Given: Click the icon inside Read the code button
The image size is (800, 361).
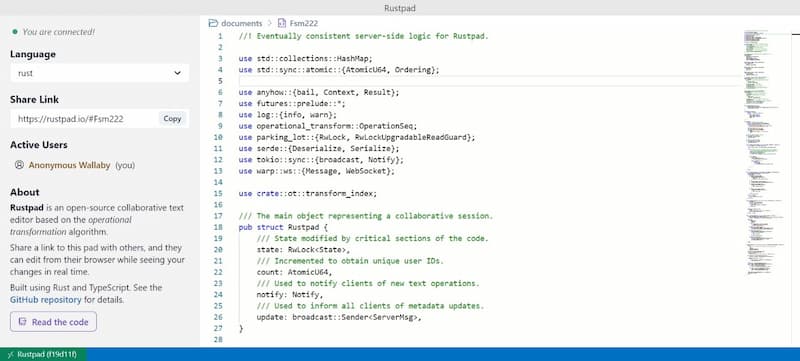Looking at the screenshot, I should 22,322.
